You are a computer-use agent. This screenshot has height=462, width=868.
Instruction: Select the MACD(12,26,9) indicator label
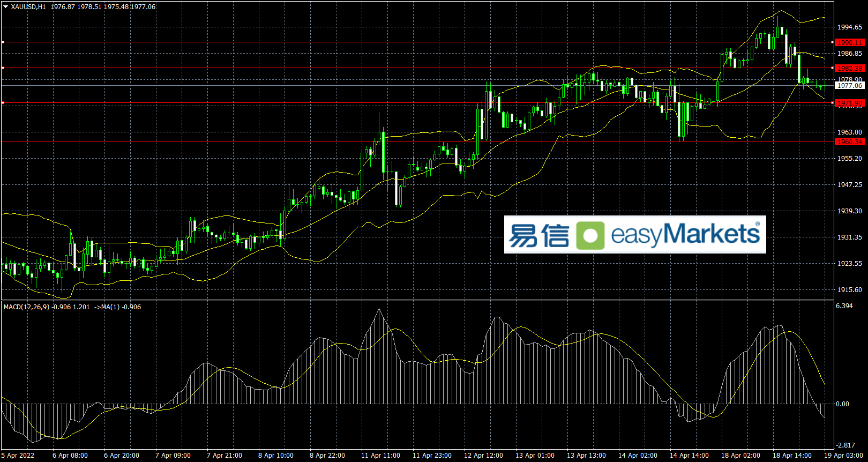27,307
